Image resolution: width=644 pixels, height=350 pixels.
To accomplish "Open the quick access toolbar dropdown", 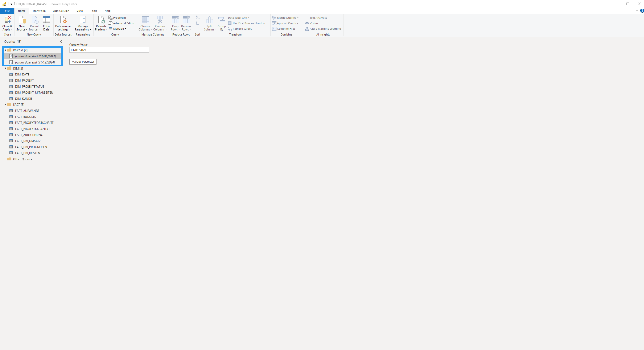I will [x=11, y=4].
